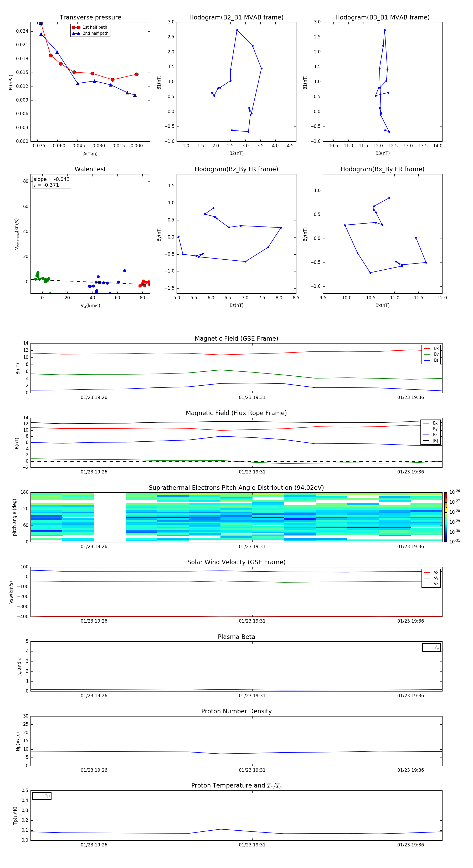Screen dimensions: 473x868
Task: Click the red circle 1st half path legend marker
Action: click(76, 27)
